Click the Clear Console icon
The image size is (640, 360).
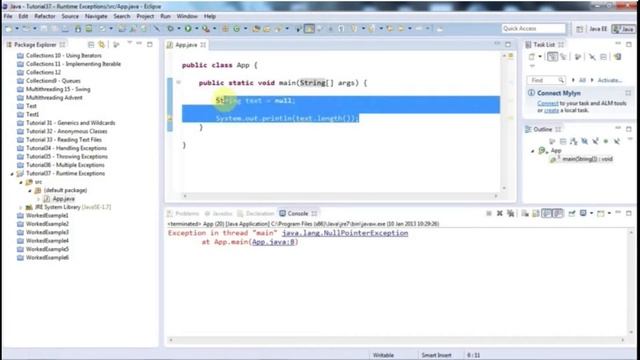tap(525, 213)
